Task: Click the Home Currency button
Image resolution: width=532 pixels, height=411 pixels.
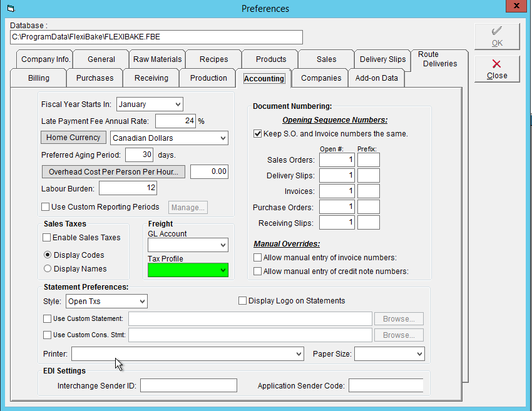Action: 73,138
